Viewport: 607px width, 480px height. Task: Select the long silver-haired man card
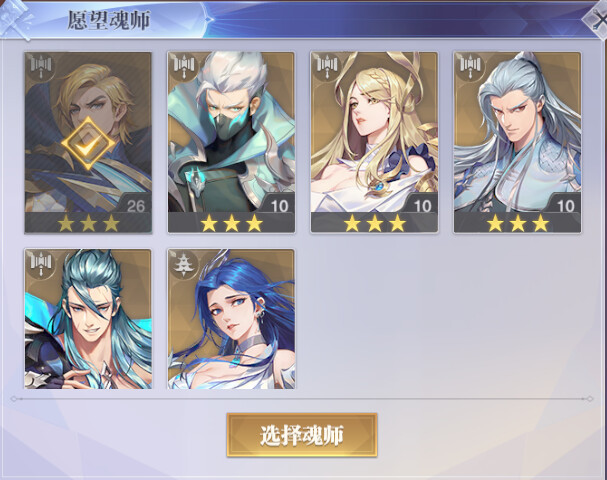(518, 142)
